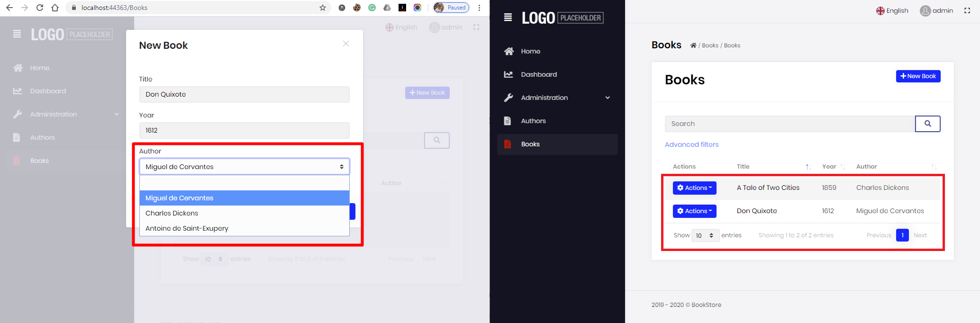Viewport: 980px width, 323px height.
Task: Click the Authors document icon in the right sidebar
Action: [508, 121]
